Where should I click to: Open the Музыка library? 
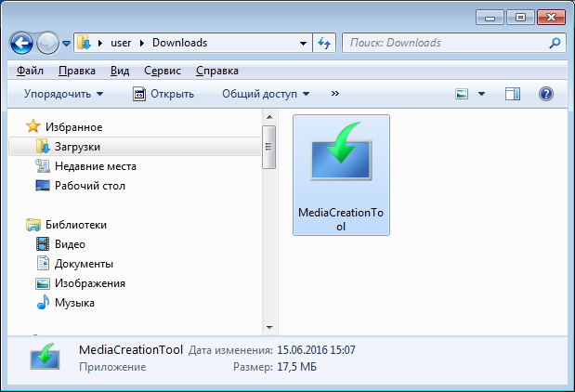74,303
